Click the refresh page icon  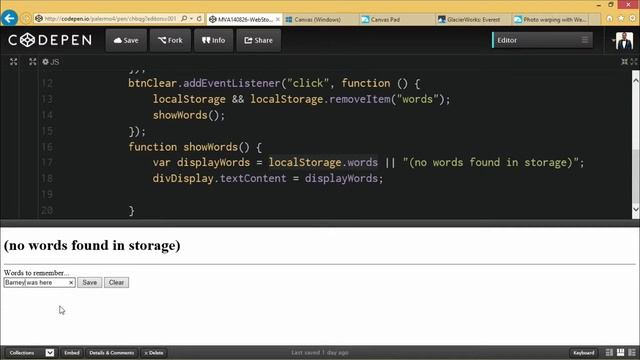click(x=199, y=19)
